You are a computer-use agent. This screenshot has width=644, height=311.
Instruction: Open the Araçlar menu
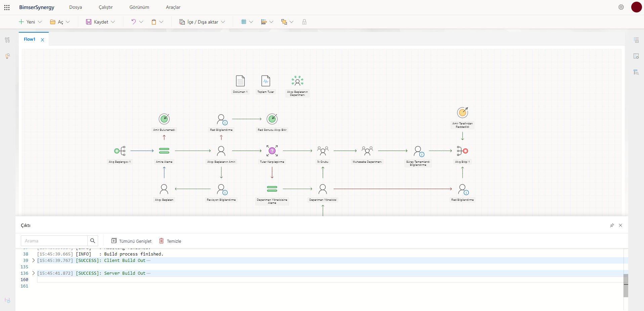point(173,7)
